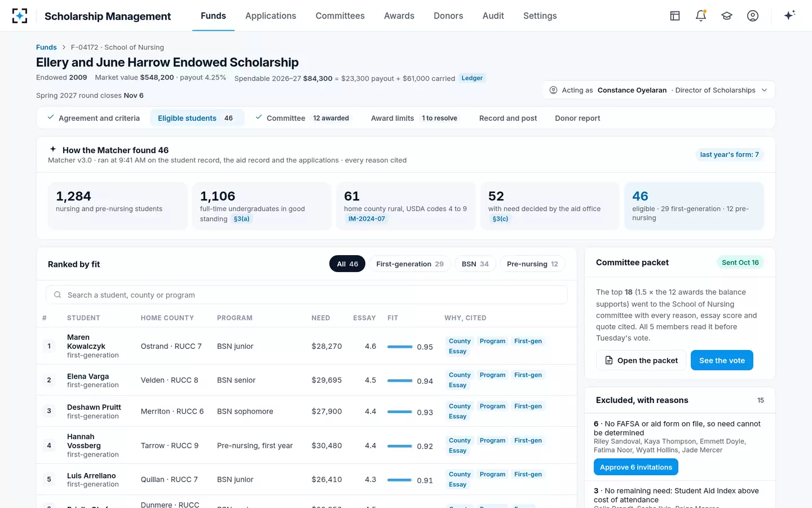812x508 pixels.
Task: Switch to the Applications tab
Action: pyautogui.click(x=271, y=16)
